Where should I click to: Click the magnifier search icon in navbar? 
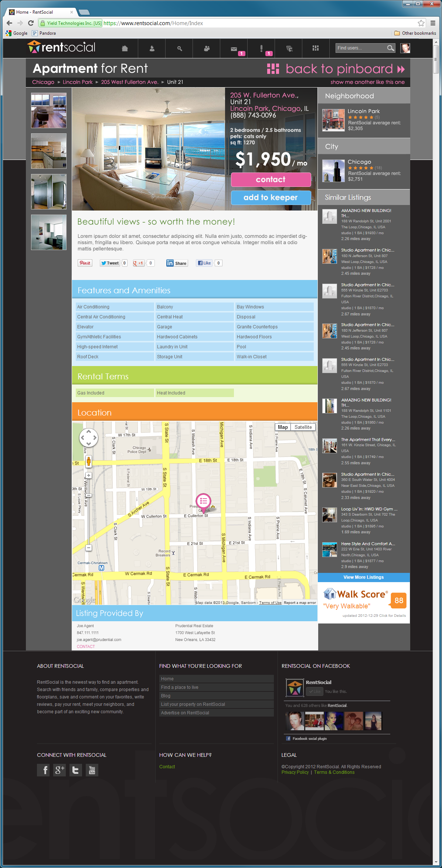pos(180,48)
